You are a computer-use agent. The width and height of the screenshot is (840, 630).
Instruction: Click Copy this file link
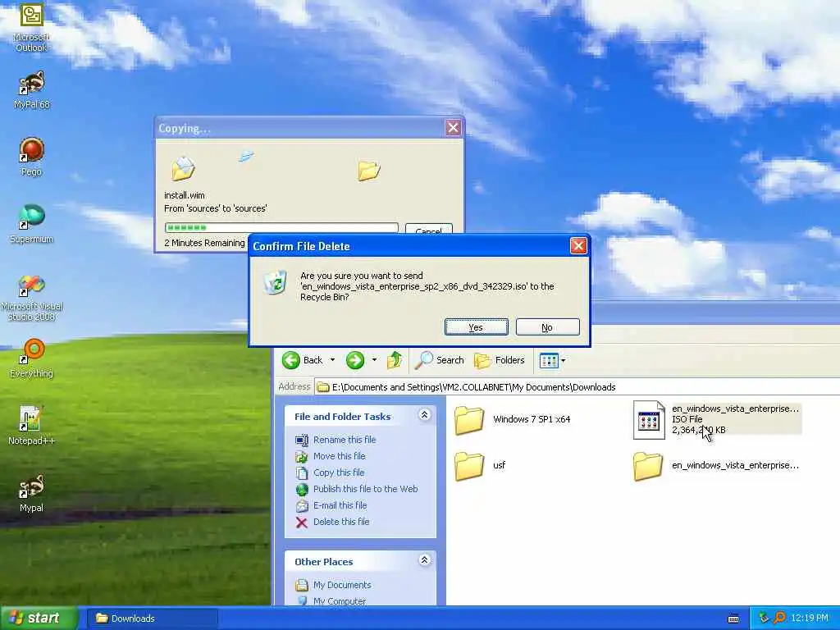(x=339, y=472)
